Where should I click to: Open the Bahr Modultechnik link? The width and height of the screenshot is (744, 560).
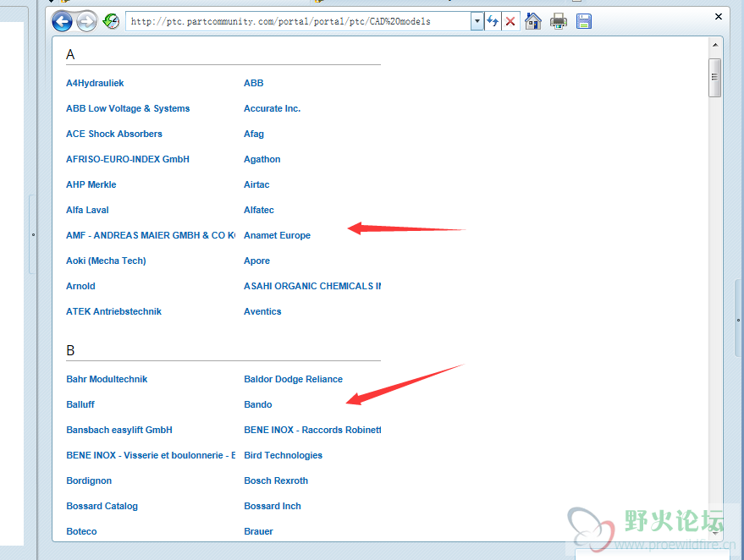(107, 379)
